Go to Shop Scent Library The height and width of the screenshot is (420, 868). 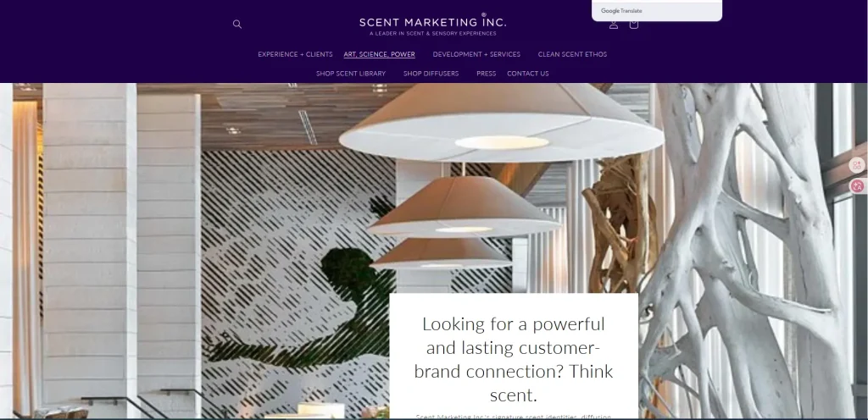[x=351, y=74]
